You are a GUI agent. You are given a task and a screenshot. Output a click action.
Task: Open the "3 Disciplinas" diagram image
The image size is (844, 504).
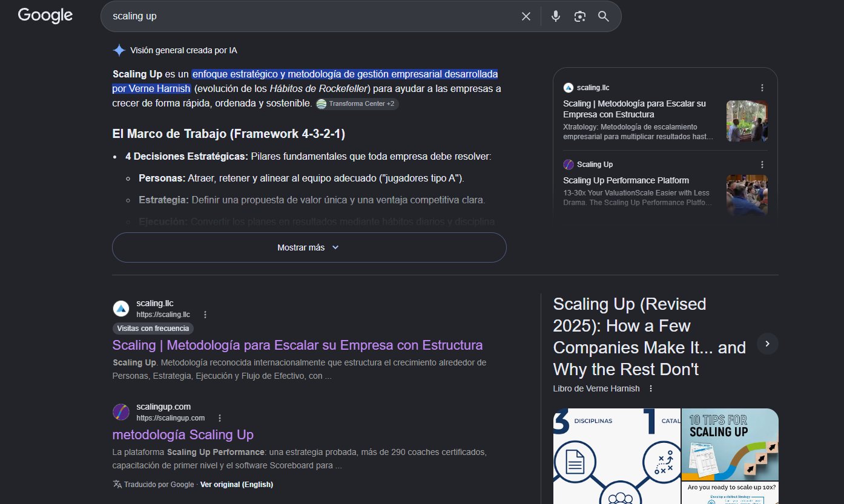[616, 456]
